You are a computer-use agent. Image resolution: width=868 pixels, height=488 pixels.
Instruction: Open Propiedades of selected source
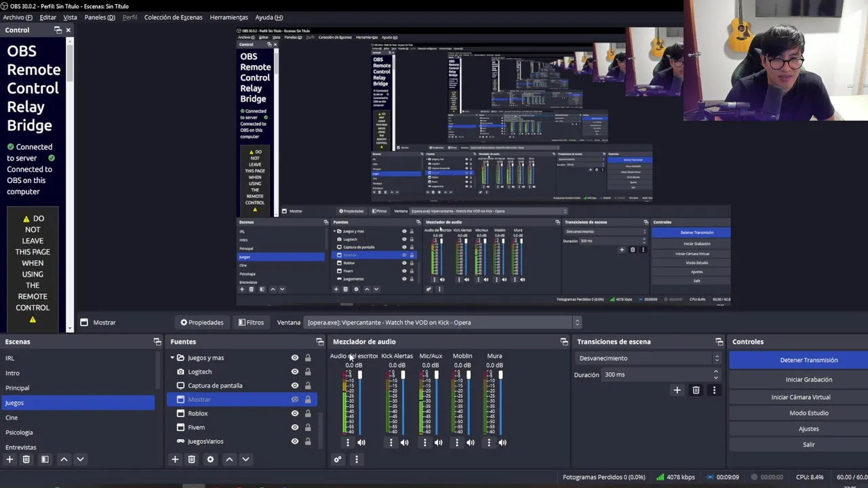click(201, 323)
